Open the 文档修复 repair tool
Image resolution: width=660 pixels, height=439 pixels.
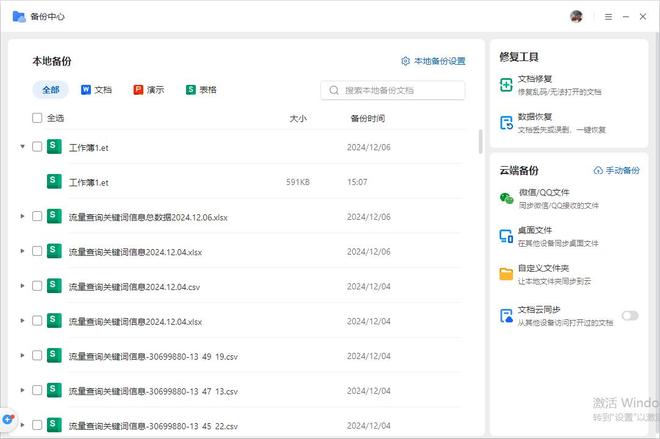[x=551, y=85]
